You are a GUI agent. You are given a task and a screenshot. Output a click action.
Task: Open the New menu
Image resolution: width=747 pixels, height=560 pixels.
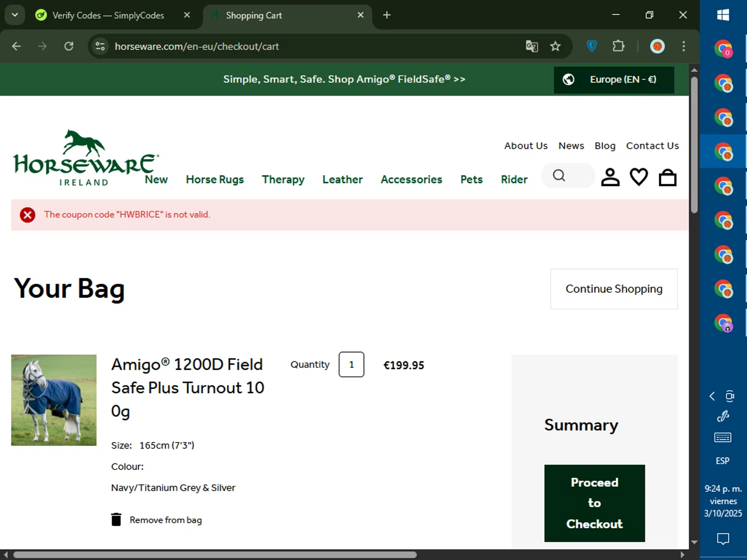156,179
